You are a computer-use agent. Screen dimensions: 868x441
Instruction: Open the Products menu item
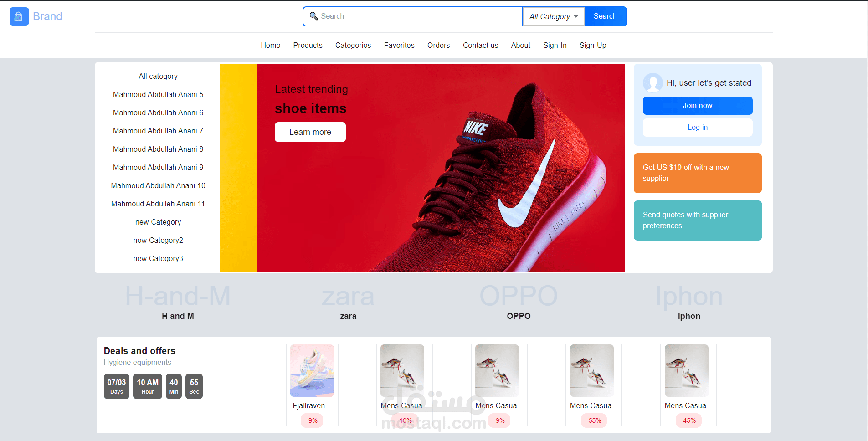(x=308, y=46)
